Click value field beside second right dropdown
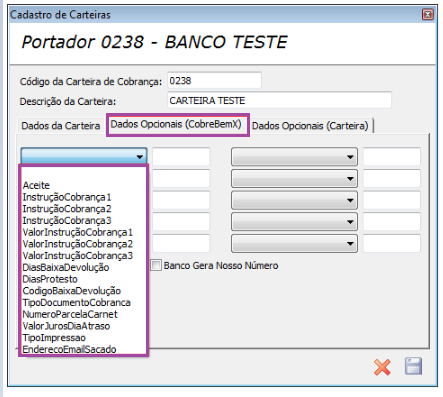Screen dimensions: 443x397 392,178
